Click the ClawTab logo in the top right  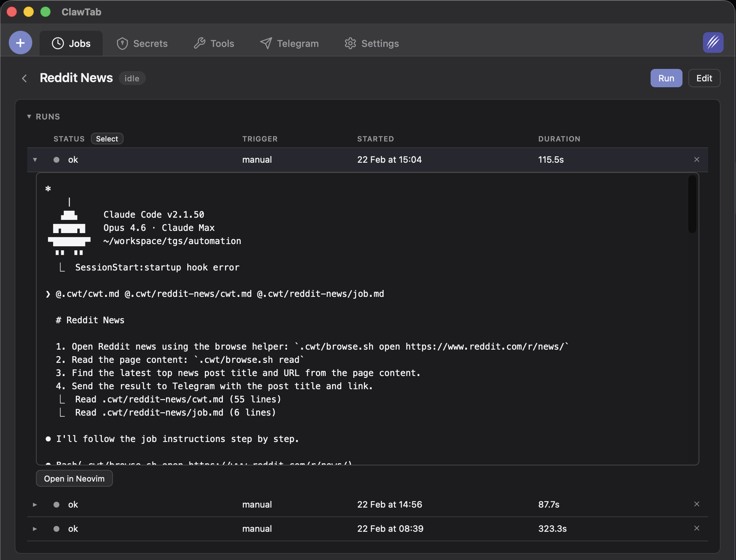click(713, 42)
